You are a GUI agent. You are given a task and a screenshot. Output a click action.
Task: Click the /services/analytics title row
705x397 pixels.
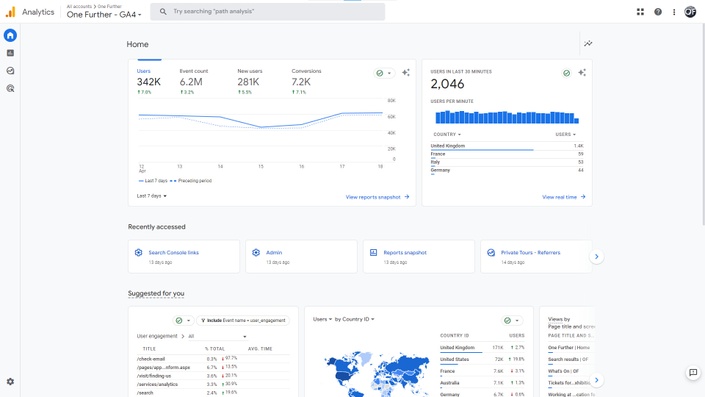pos(213,384)
